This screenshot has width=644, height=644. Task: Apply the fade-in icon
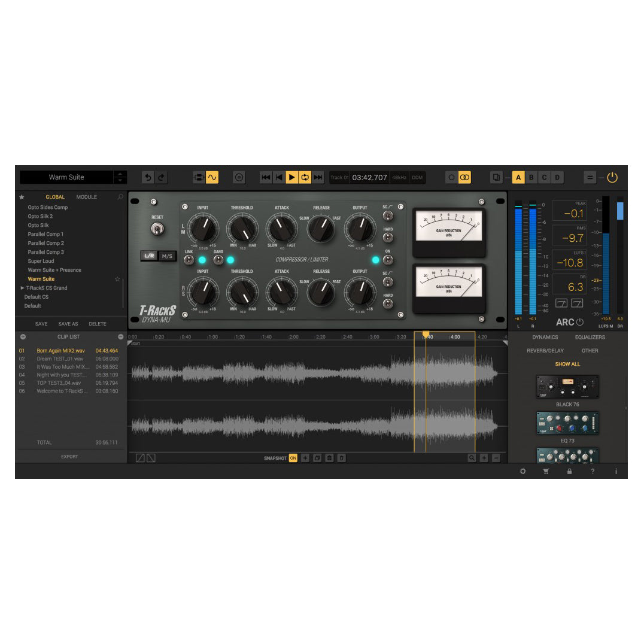click(x=140, y=458)
